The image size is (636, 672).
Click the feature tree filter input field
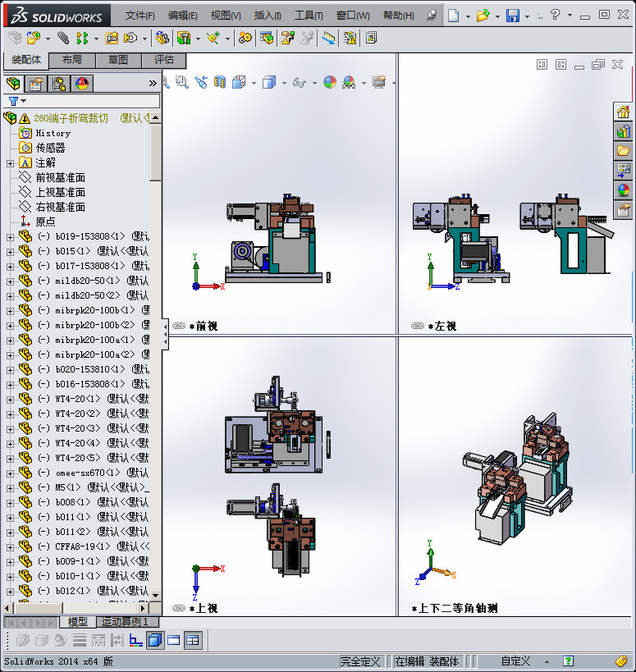(x=82, y=101)
